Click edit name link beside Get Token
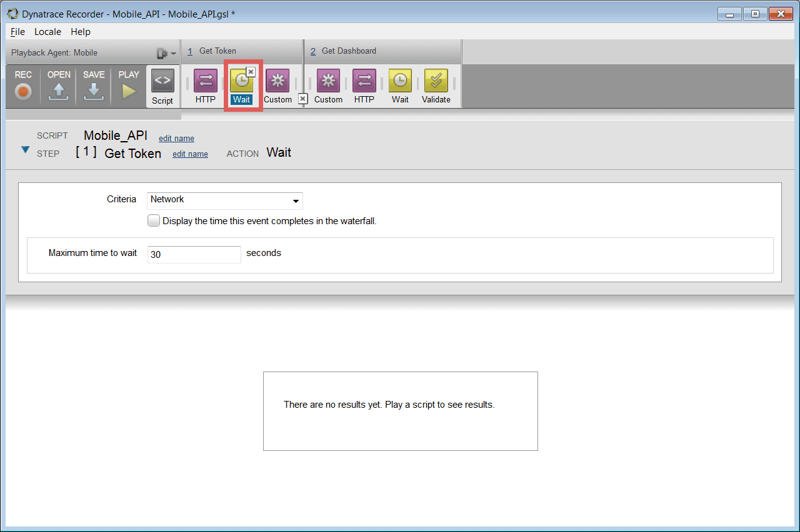 (190, 154)
